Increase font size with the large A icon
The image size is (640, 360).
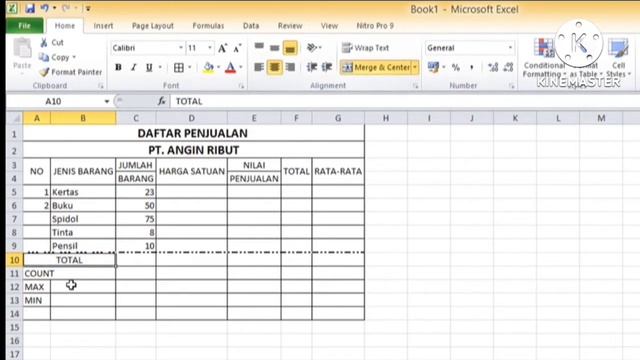click(222, 48)
